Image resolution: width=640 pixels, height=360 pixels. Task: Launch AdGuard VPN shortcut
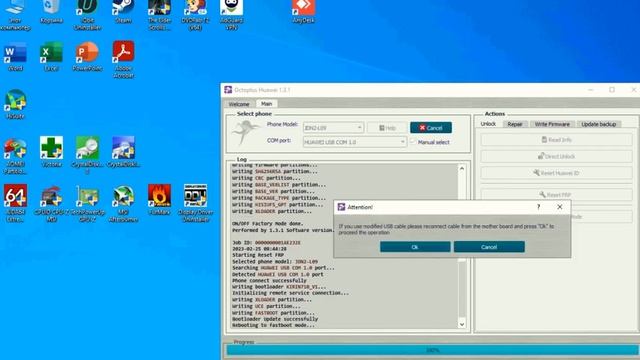click(x=231, y=14)
